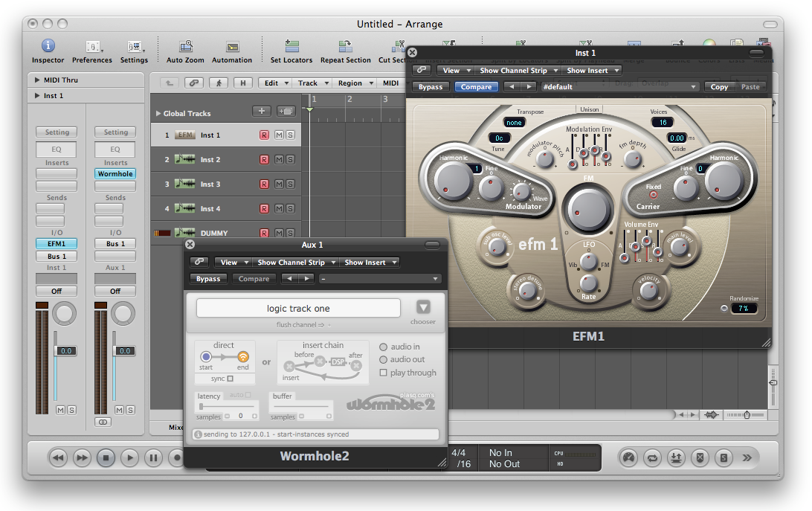Image resolution: width=812 pixels, height=511 pixels.
Task: Adjust the Inst 1 channel volume fader
Action: 66,351
